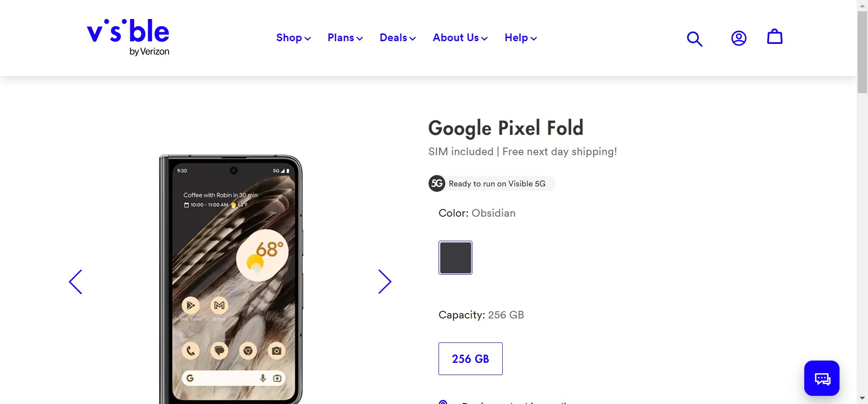The image size is (868, 404).
Task: Advance to the next phone image
Action: click(x=385, y=282)
